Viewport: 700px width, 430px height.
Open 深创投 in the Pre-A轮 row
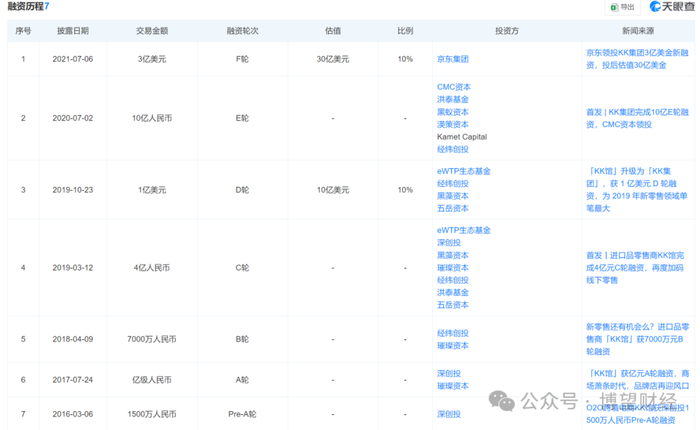tap(449, 414)
